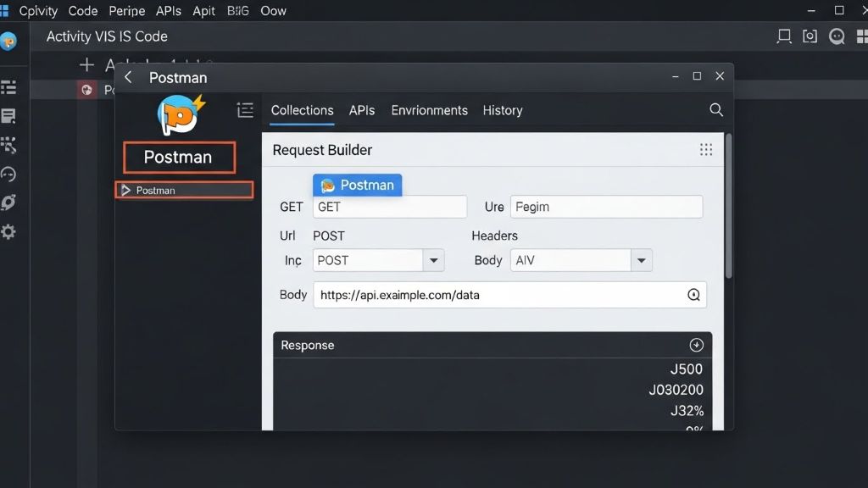Click the plus icon under Activity header
Screen dimensions: 868x488
[x=86, y=65]
